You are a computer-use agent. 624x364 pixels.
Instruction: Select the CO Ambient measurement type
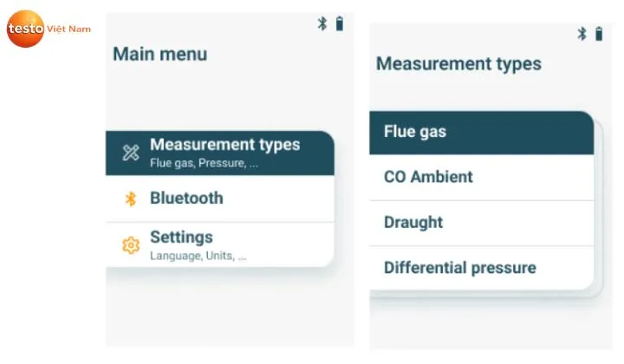pyautogui.click(x=428, y=177)
